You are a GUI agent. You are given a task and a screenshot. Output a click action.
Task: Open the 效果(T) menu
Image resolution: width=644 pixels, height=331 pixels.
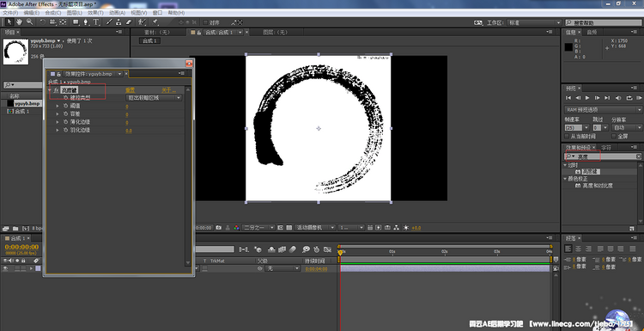(x=95, y=13)
